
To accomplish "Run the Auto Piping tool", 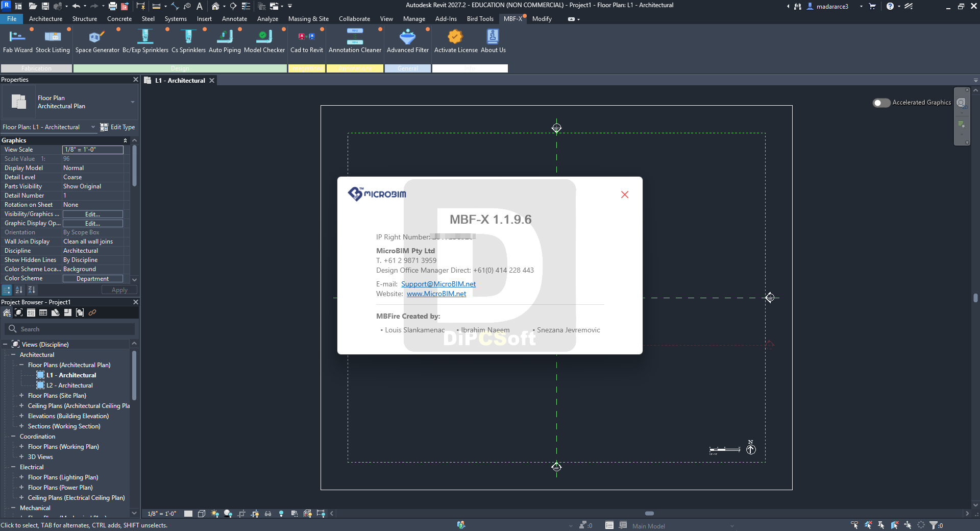I will click(225, 41).
